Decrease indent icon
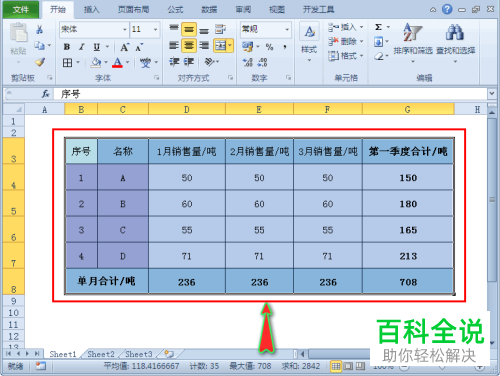500x376 pixels. pyautogui.click(x=174, y=62)
